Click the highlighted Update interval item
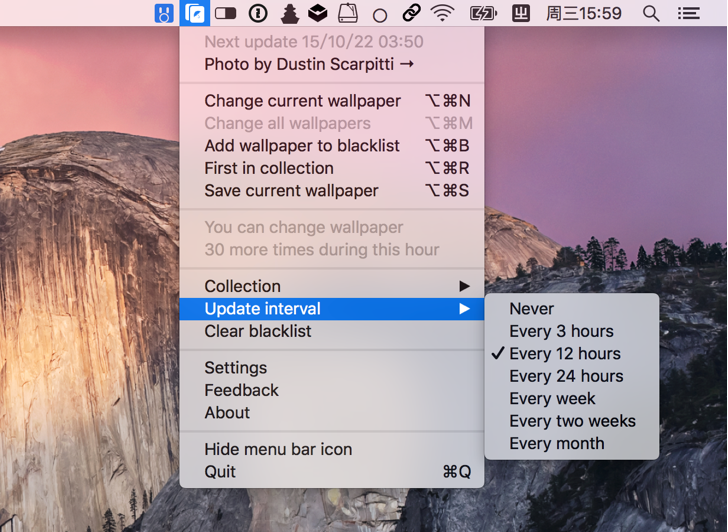 pyautogui.click(x=332, y=309)
